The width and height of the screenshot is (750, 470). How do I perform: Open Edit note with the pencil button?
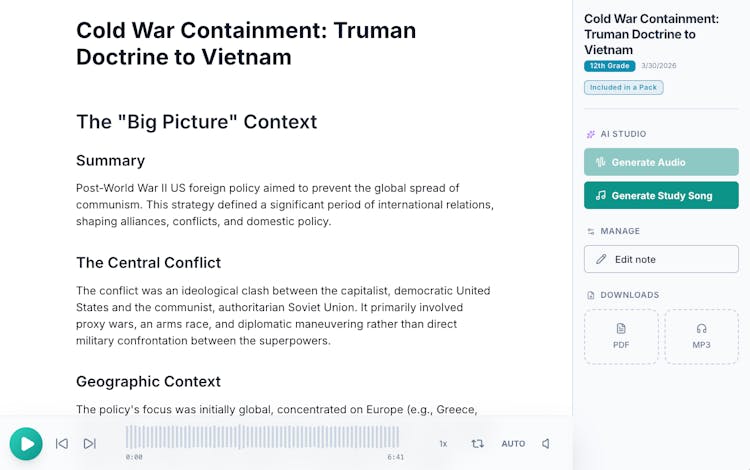tap(661, 259)
